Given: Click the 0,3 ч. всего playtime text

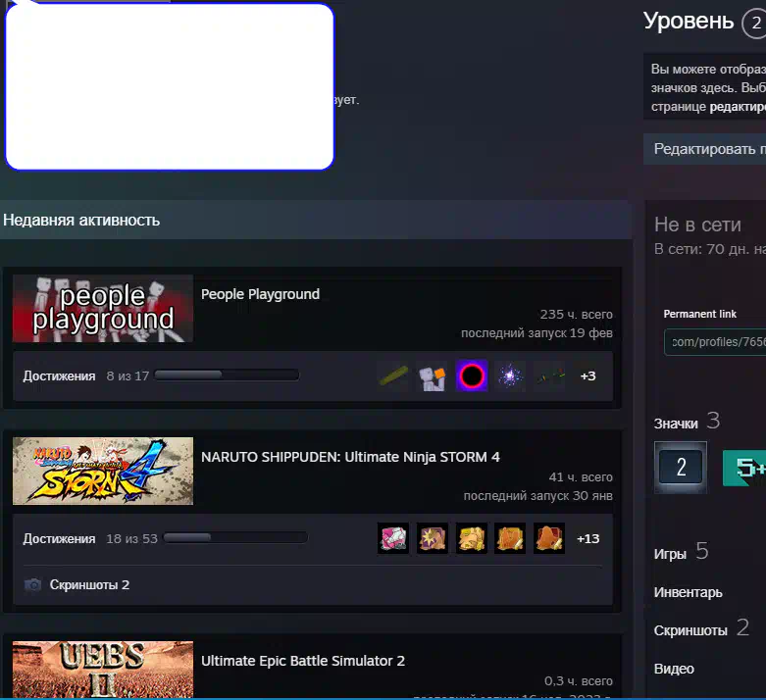Looking at the screenshot, I should (579, 681).
